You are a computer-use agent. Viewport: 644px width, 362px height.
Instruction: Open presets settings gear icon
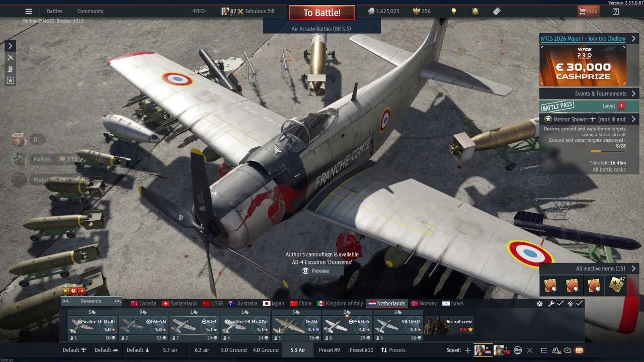[540, 304]
